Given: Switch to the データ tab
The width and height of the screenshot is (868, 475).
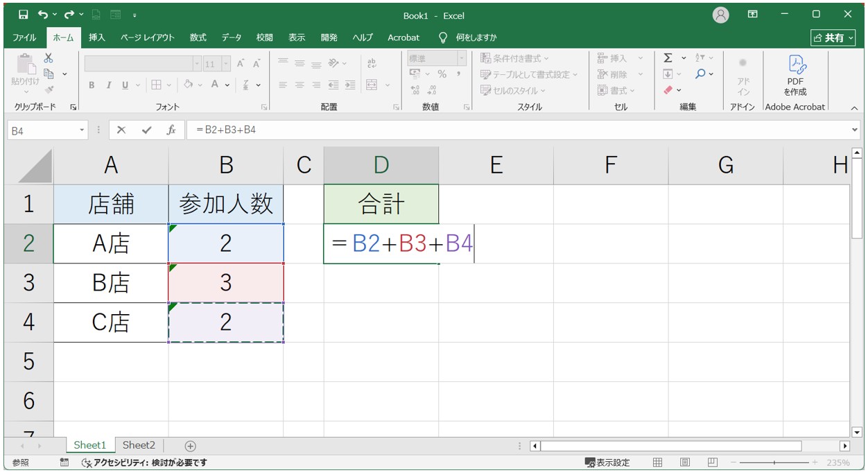Looking at the screenshot, I should (x=232, y=37).
